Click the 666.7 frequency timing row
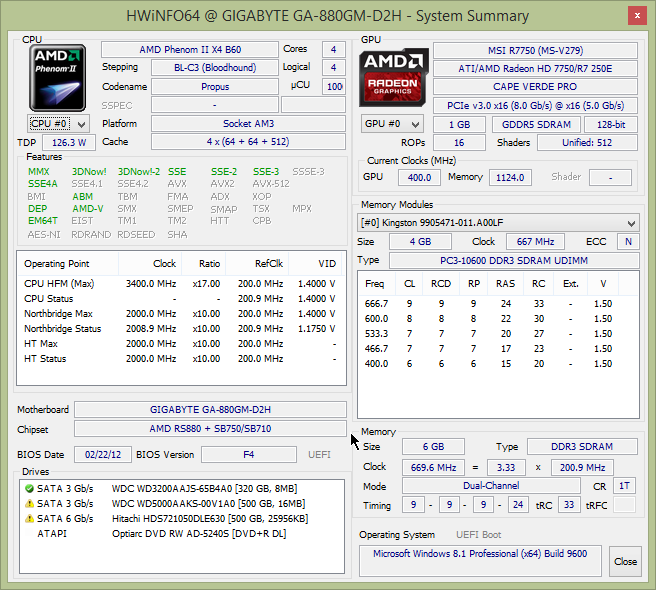The height and width of the screenshot is (590, 656). (498, 303)
